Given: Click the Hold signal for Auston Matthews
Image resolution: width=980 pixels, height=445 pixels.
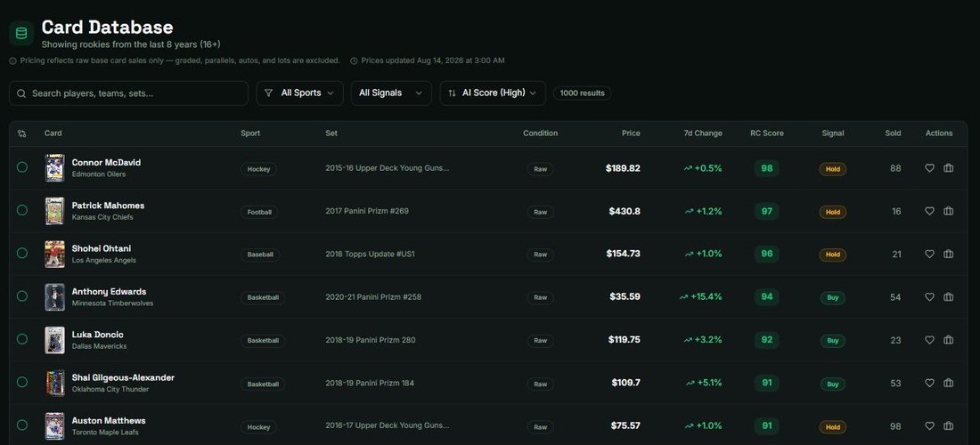Looking at the screenshot, I should coord(832,427).
